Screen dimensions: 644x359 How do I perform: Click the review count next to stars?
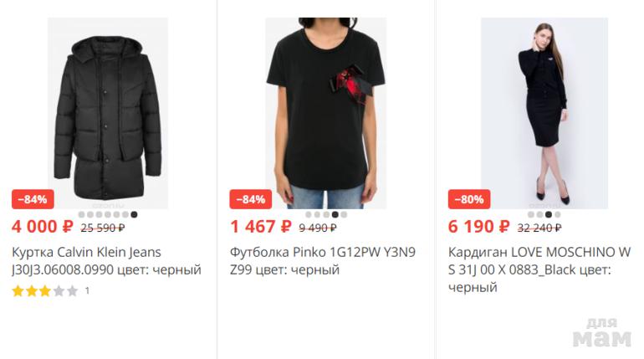click(x=87, y=291)
